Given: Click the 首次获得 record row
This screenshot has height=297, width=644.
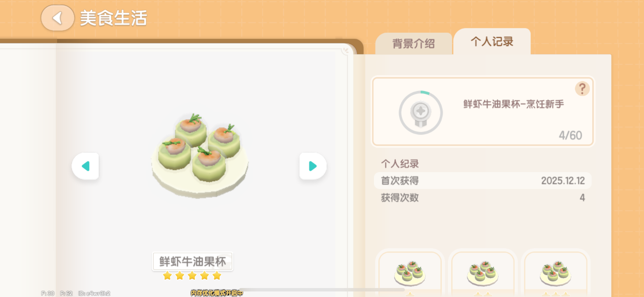Looking at the screenshot, I should (483, 181).
